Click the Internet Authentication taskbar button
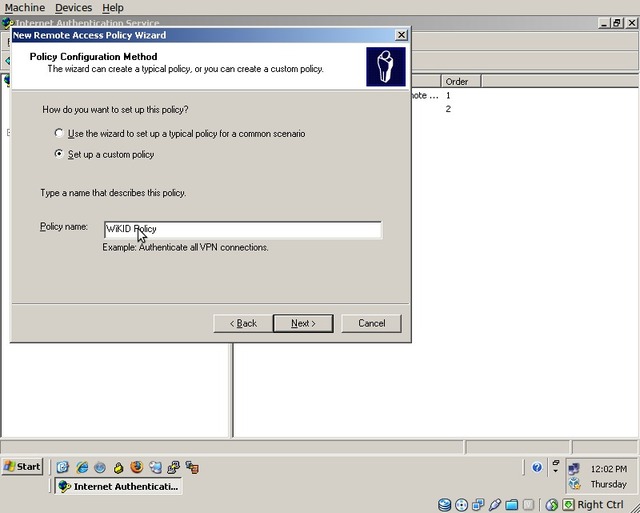Screen dimensions: 640x513 117,487
